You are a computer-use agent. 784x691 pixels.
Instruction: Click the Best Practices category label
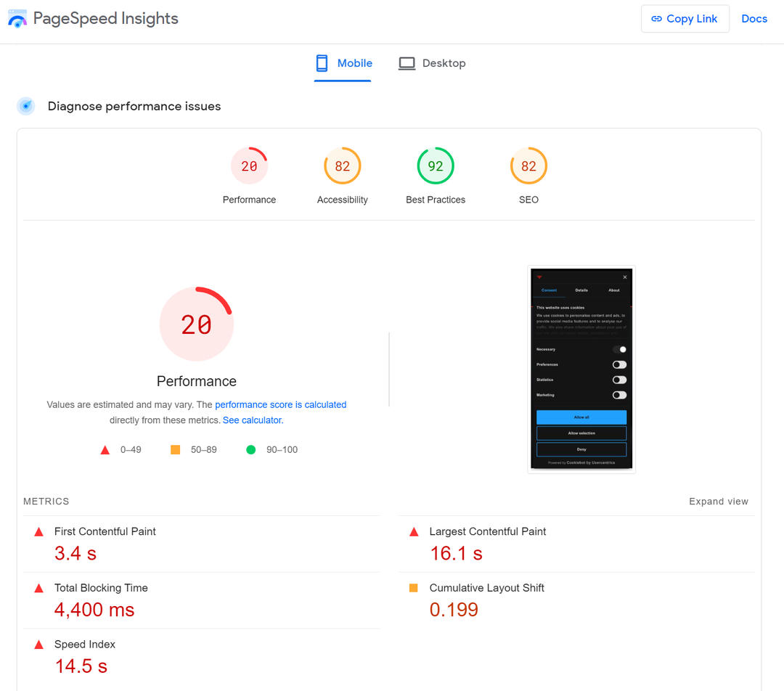[436, 200]
